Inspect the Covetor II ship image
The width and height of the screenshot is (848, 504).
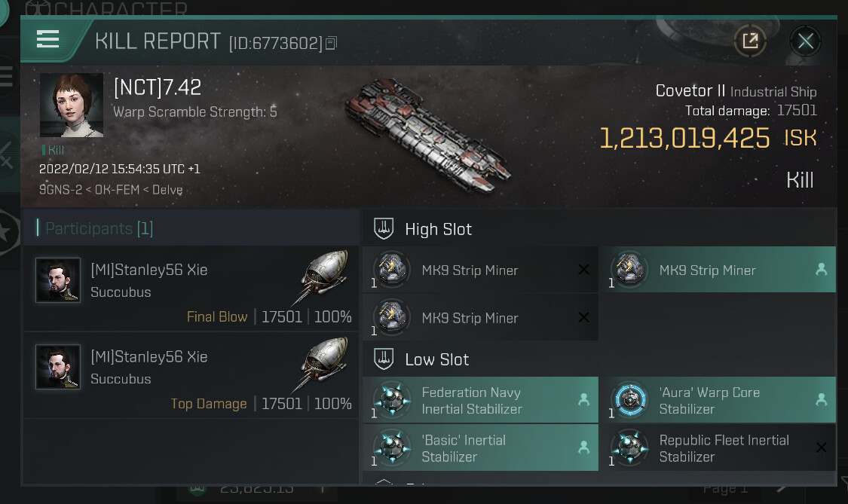pyautogui.click(x=426, y=134)
